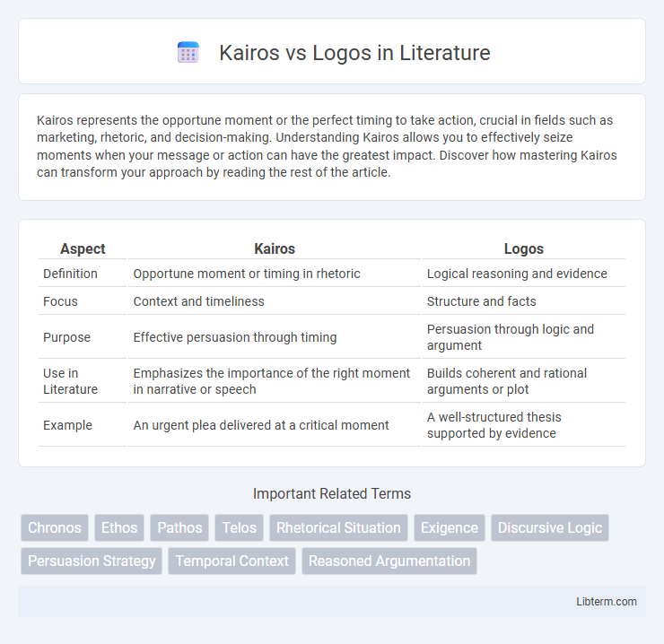This screenshot has width=664, height=644.
Task: Open the Chronos related term tag
Action: (x=55, y=527)
